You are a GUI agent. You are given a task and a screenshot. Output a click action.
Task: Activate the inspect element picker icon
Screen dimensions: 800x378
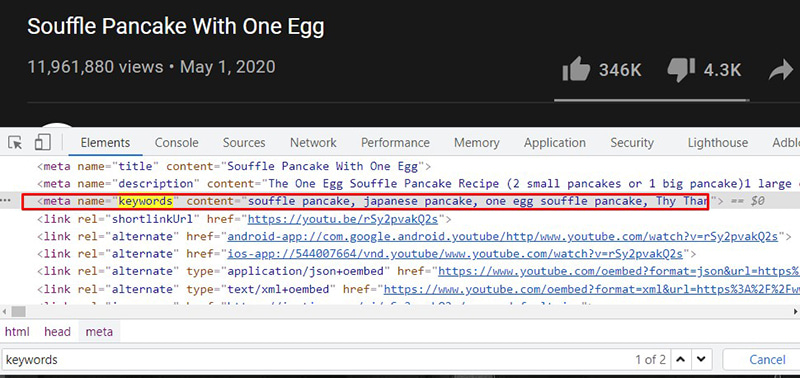(x=15, y=142)
